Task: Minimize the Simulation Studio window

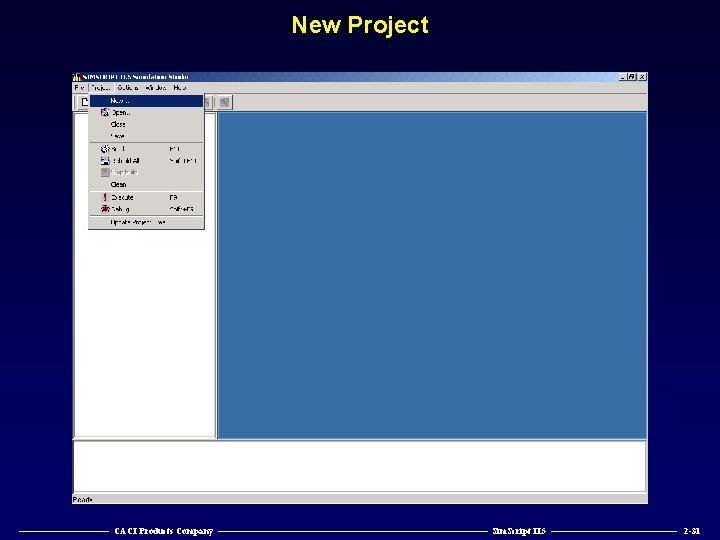Action: [623, 77]
